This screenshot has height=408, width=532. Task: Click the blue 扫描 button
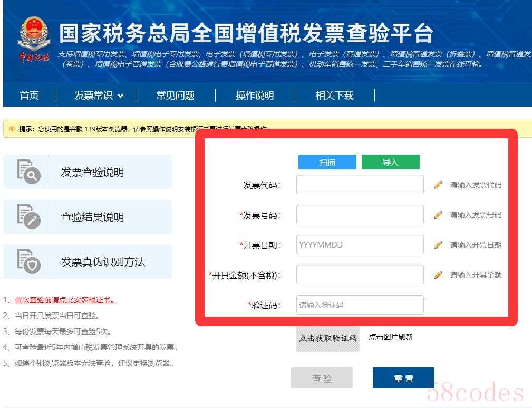coord(327,162)
